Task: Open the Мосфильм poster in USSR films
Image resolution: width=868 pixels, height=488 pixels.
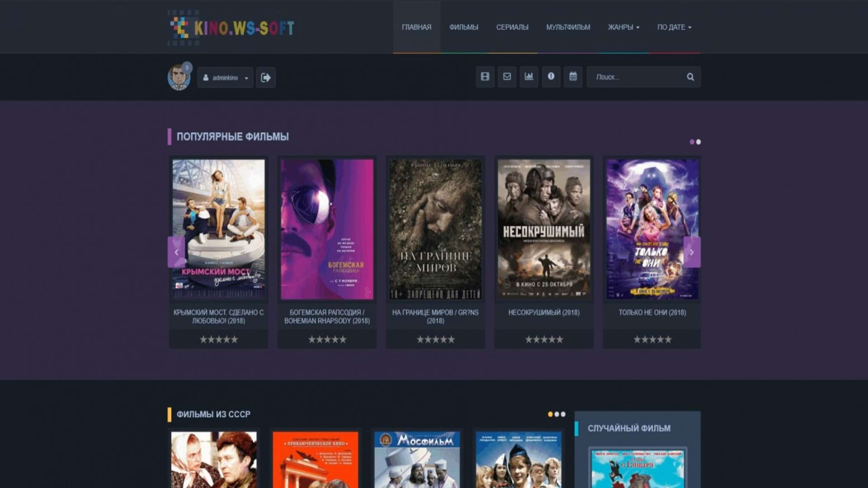Action: point(417,460)
